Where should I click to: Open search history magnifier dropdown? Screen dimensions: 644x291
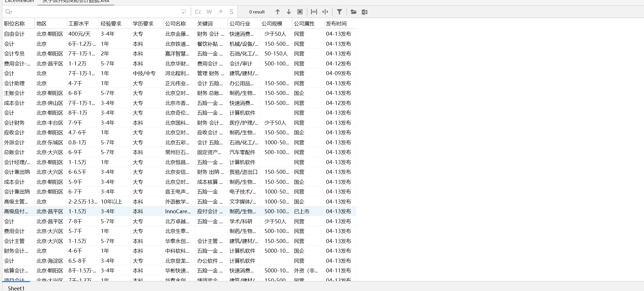click(x=9, y=12)
